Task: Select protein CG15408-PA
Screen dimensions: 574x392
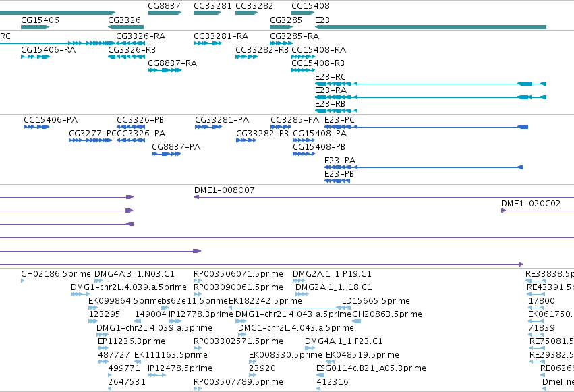Action: pos(304,140)
